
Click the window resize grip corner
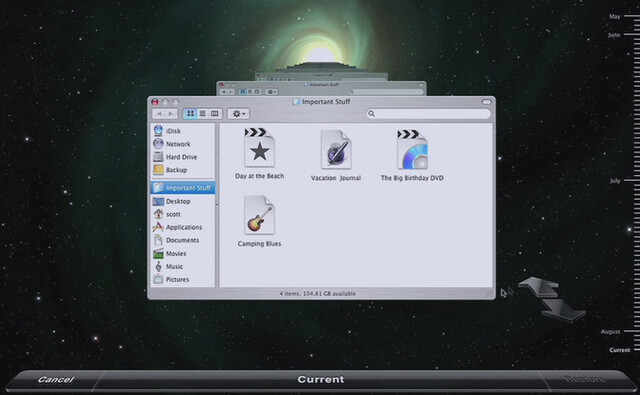click(x=489, y=293)
